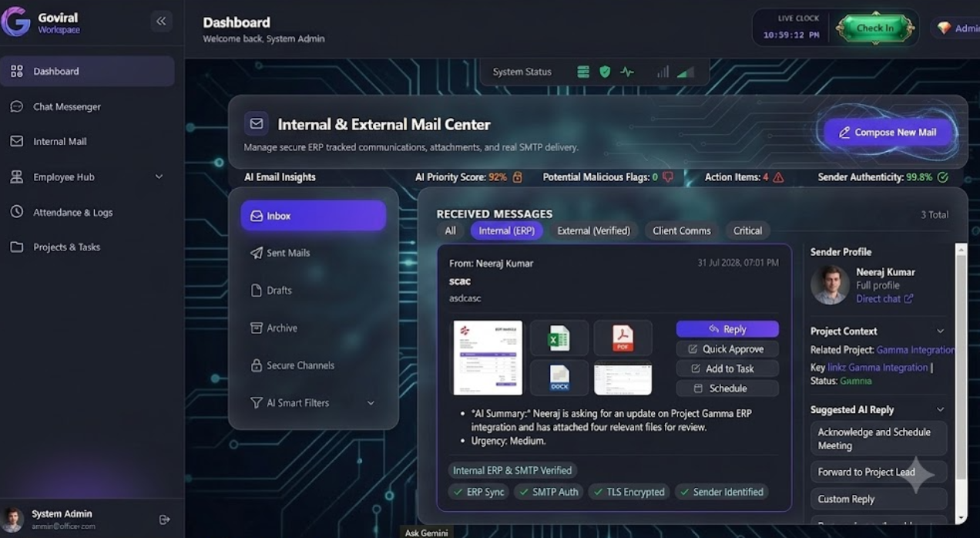
Task: Click the warning triangle next to Action Items
Action: pyautogui.click(x=778, y=177)
